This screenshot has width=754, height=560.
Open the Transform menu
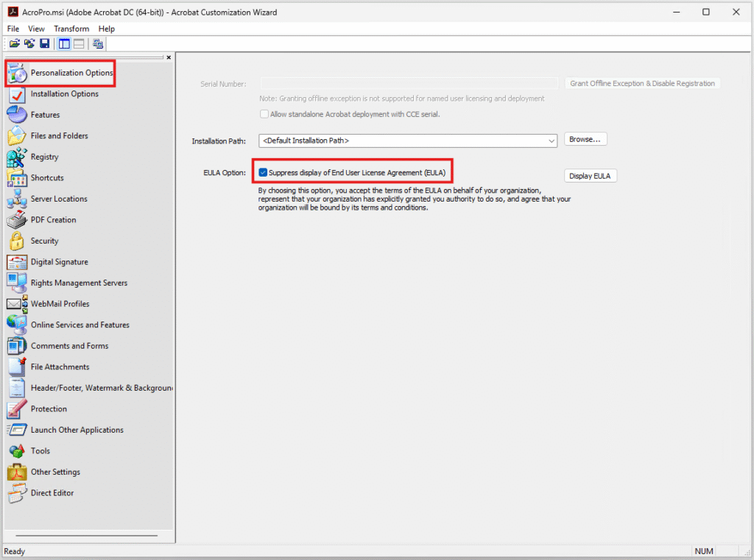[71, 29]
